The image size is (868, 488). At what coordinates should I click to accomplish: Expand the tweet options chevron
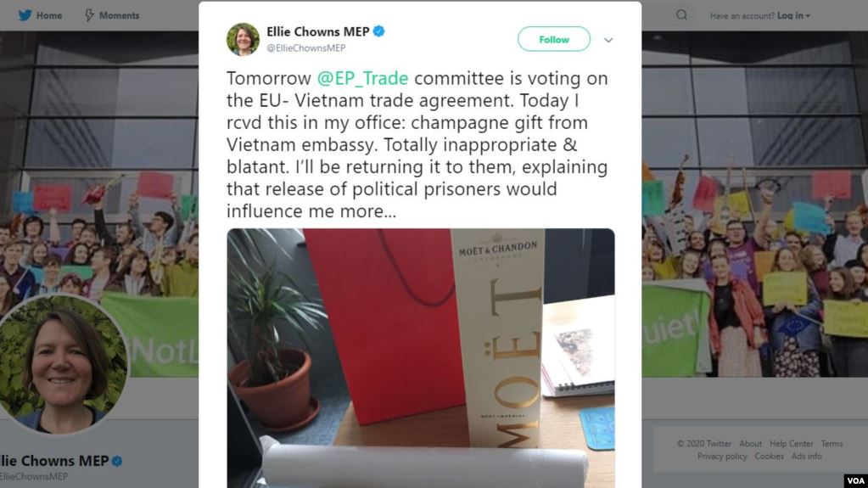coord(608,40)
